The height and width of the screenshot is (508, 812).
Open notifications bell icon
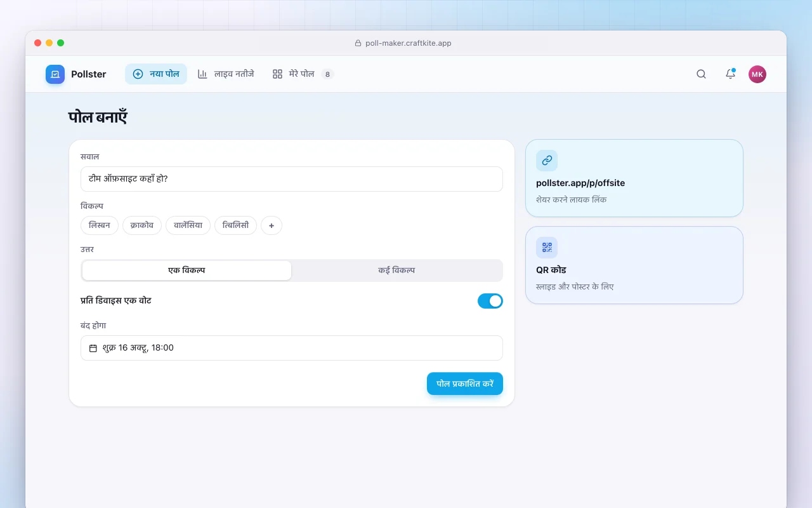(730, 74)
